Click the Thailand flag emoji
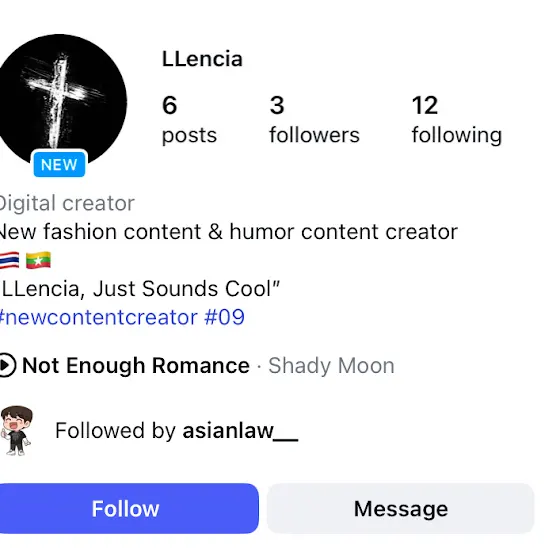 tap(9, 260)
